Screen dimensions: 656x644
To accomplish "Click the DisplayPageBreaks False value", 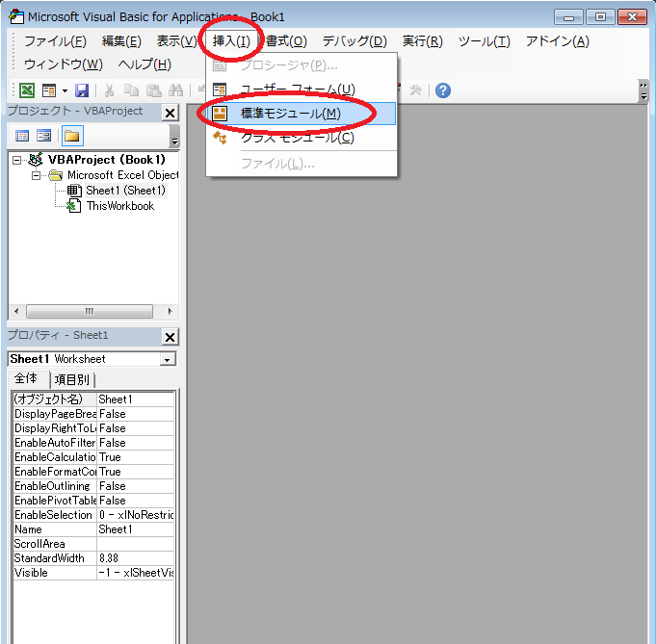I will coord(136,414).
